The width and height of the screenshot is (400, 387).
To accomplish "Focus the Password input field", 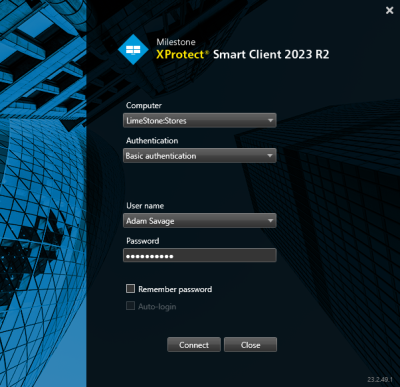I will point(200,256).
